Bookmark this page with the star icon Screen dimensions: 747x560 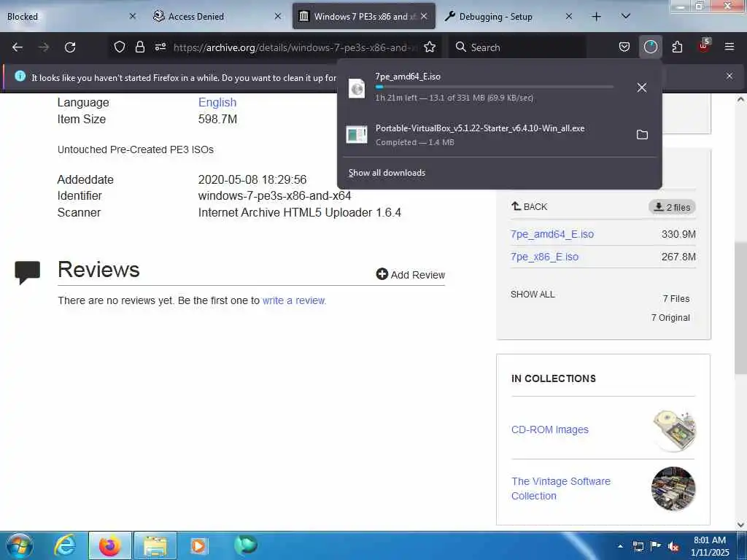430,47
